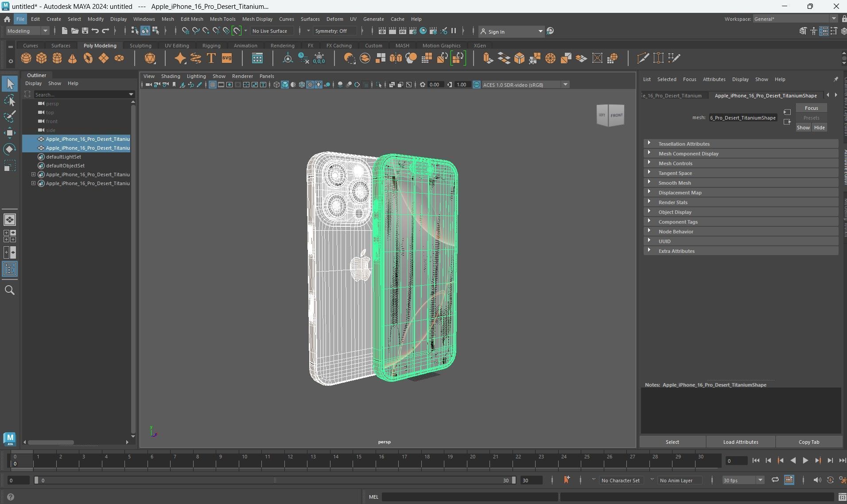
Task: Click the playback range slider bar
Action: tap(275, 480)
